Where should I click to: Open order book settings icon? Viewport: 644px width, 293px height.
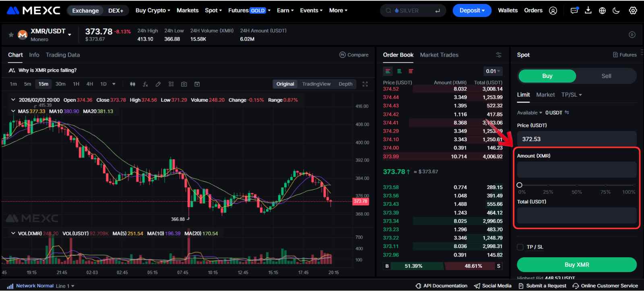click(x=498, y=55)
